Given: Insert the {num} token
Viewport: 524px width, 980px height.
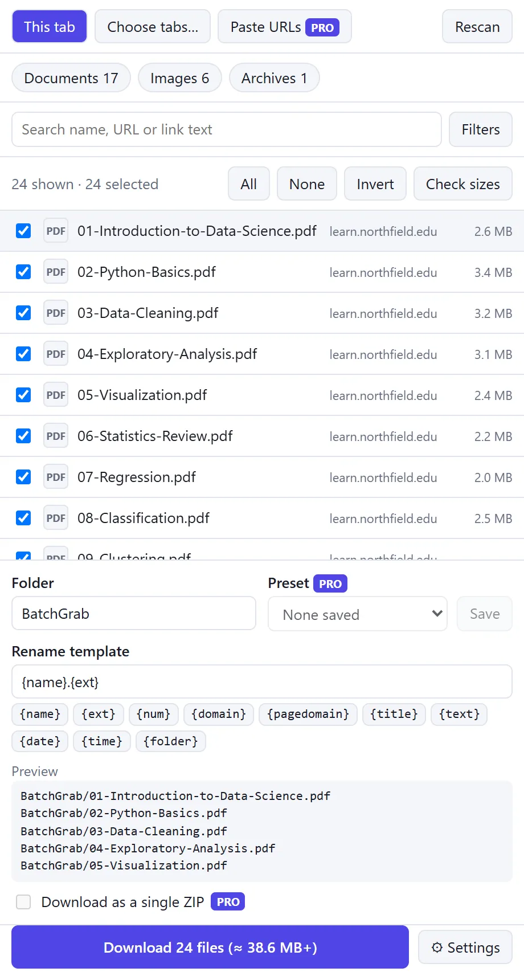Looking at the screenshot, I should point(154,714).
